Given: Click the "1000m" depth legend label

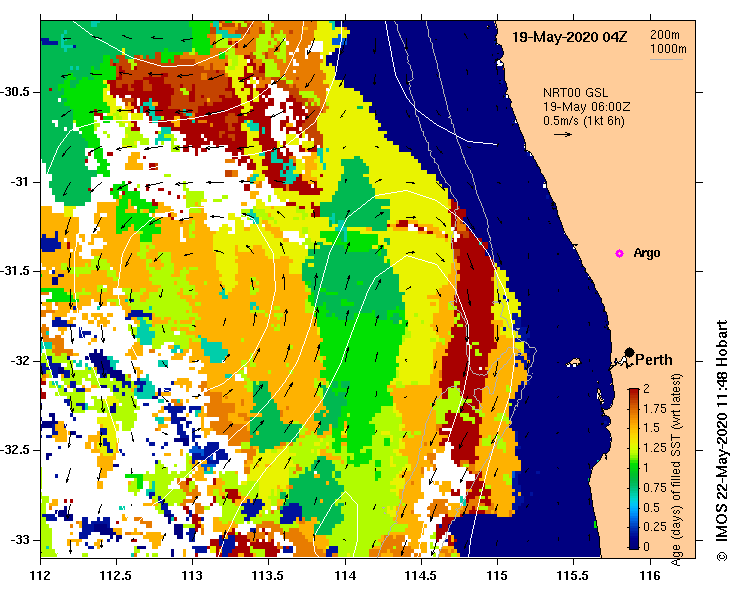Looking at the screenshot, I should pos(668,49).
